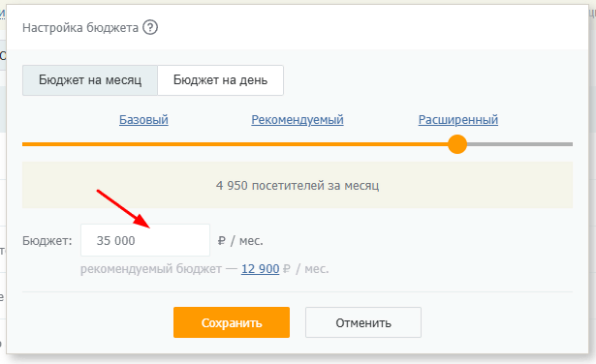Click the red arrow annotation

tap(123, 209)
